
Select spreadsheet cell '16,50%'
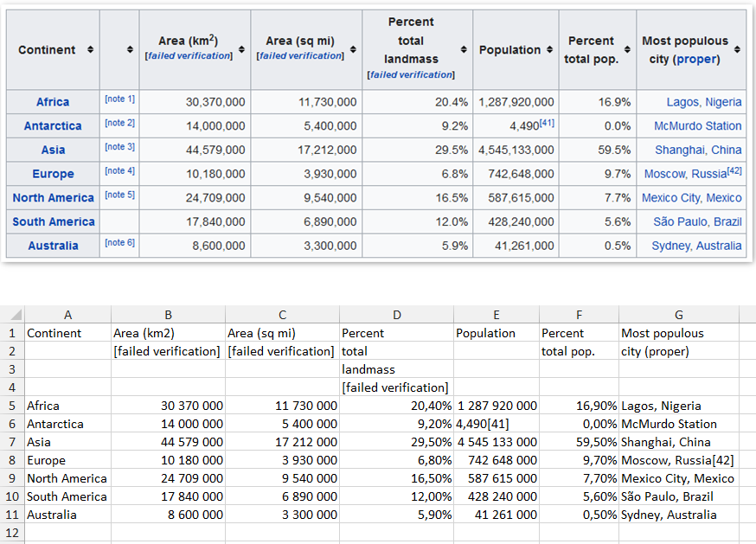pyautogui.click(x=397, y=478)
